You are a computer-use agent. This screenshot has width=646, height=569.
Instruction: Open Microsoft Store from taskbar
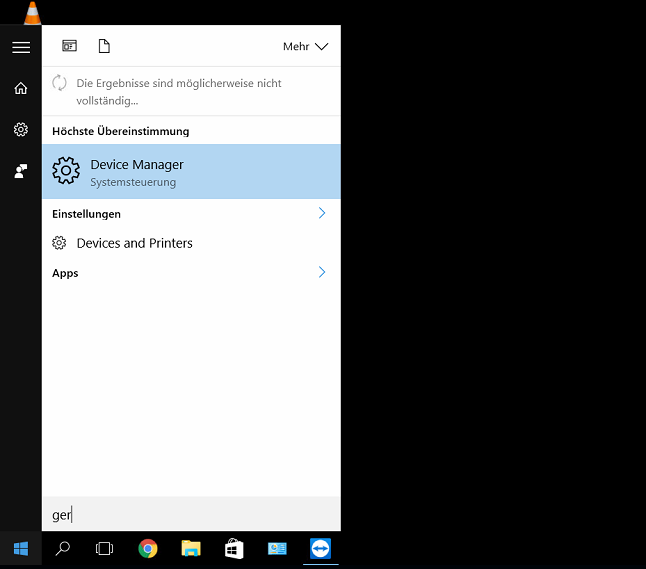tap(234, 549)
